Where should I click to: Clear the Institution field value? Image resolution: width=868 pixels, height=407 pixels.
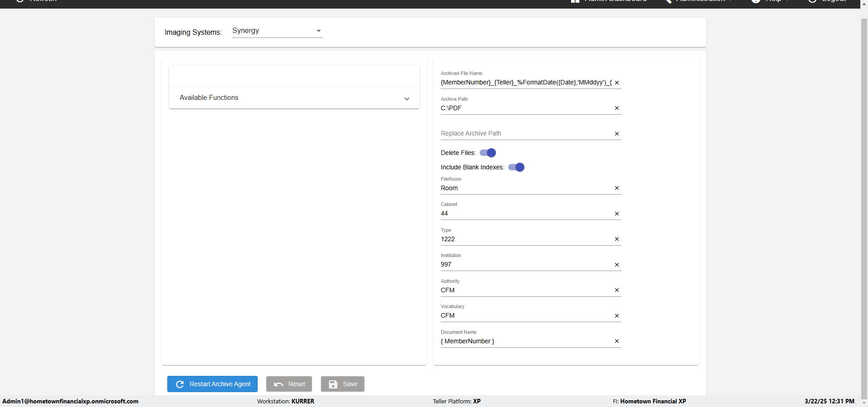[x=617, y=265]
